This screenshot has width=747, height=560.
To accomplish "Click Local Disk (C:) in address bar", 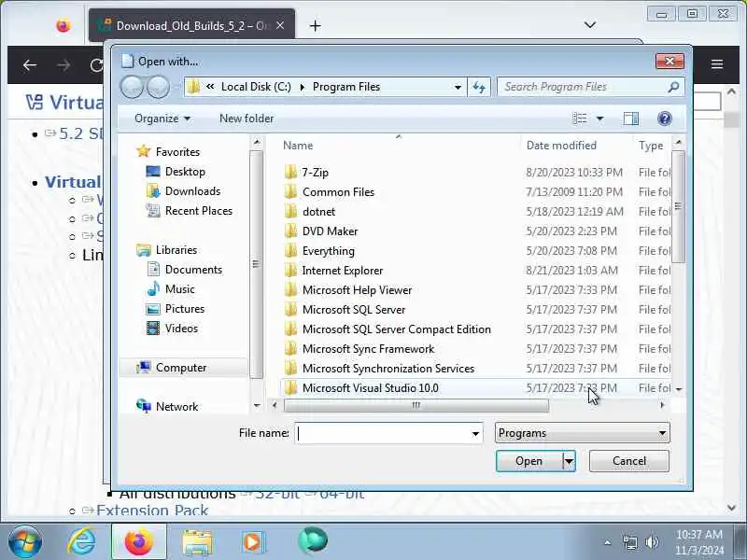I will [x=256, y=87].
